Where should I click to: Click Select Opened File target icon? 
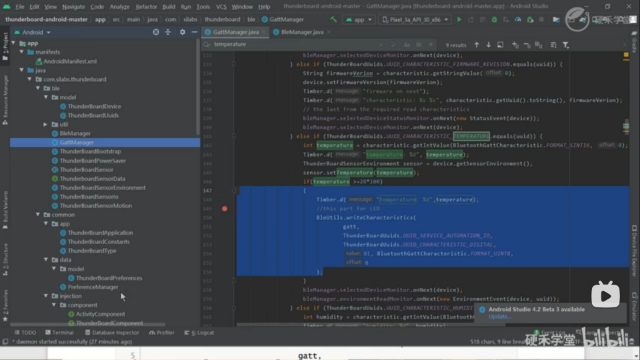[156, 32]
